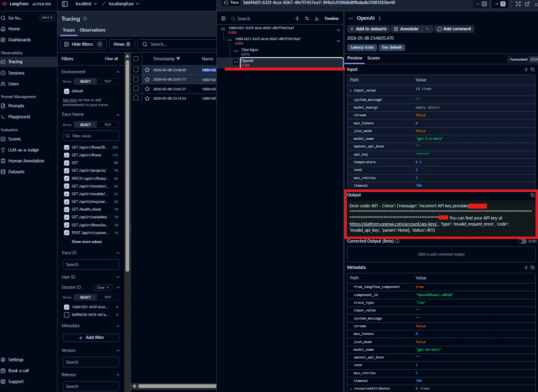Viewport: 538px width, 392px height.
Task: Download the trace with the download icon
Action: coord(317,19)
